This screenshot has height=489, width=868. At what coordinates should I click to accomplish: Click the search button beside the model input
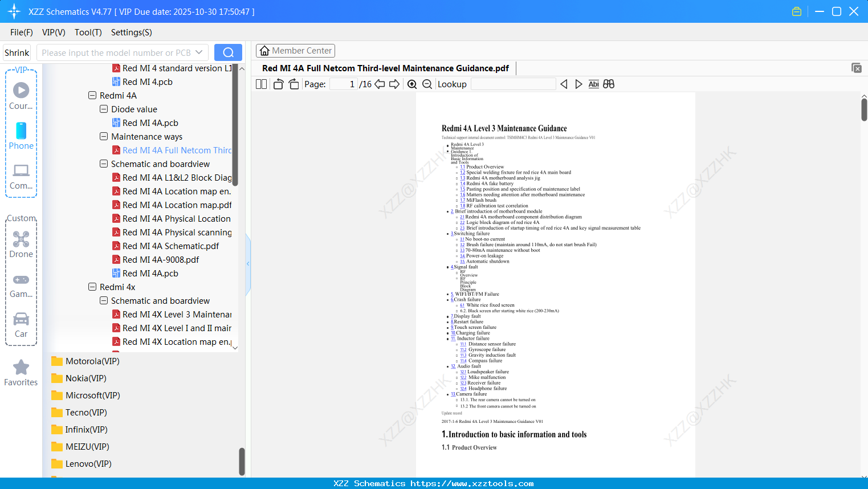tap(228, 52)
